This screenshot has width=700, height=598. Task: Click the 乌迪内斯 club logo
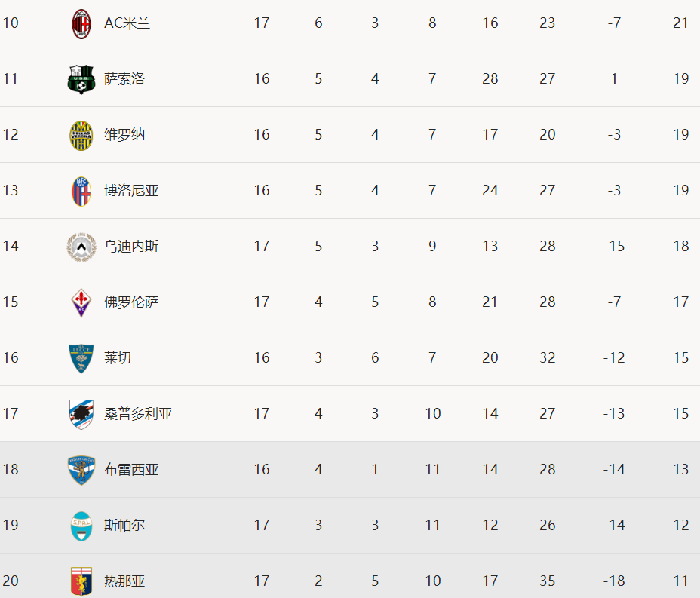(81, 247)
